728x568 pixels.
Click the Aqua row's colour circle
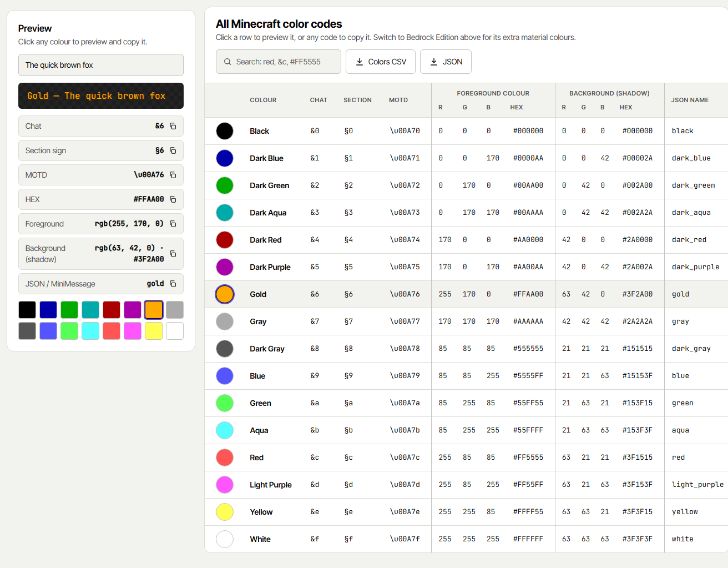pos(225,430)
